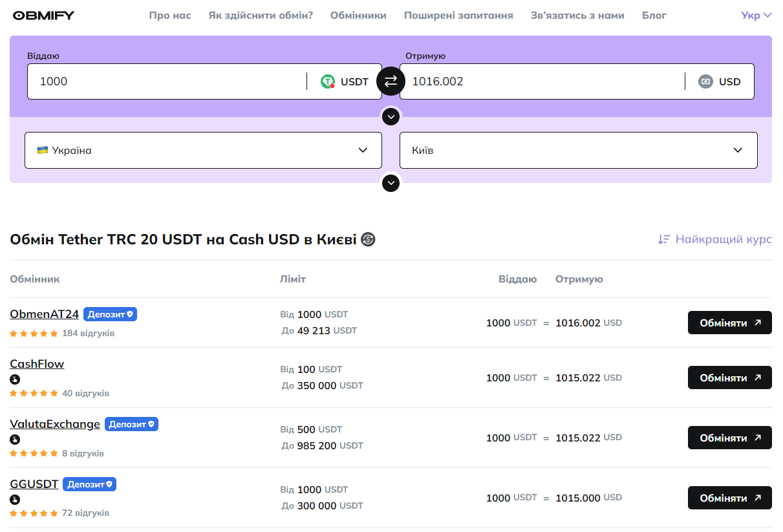This screenshot has width=783, height=532.
Task: Click the ObmenAT24 star rating
Action: 34,334
